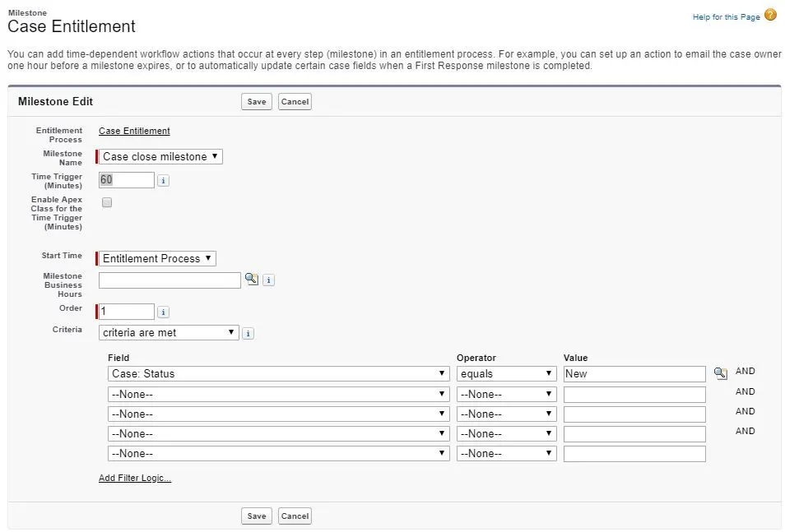This screenshot has height=532, width=785.
Task: Open the Field dropdown in the second filter row
Action: (278, 395)
